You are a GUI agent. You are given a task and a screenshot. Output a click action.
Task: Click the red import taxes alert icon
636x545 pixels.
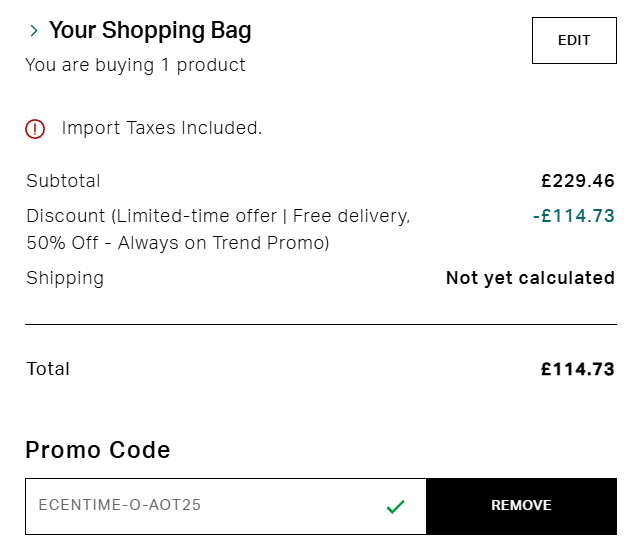coord(35,128)
